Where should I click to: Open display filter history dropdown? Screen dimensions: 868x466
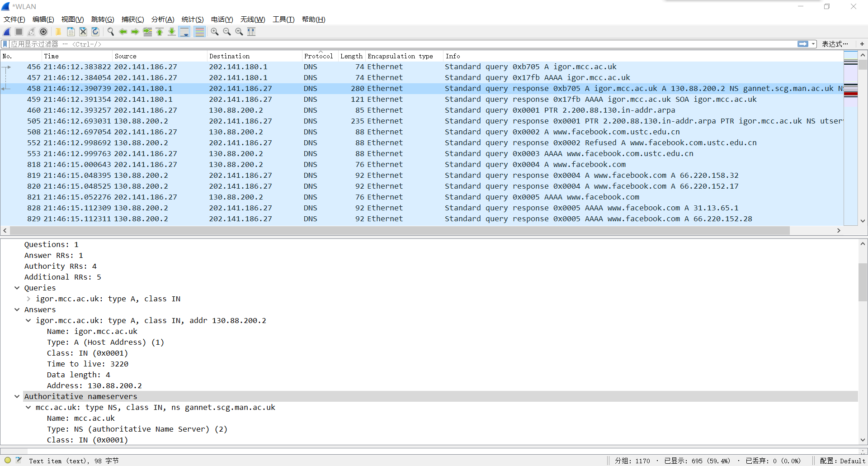click(813, 44)
